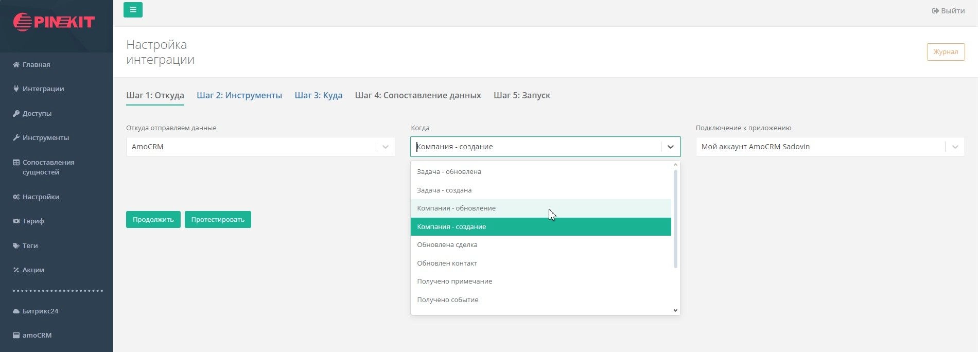980x352 pixels.
Task: Click the plug icon beside Интеграции
Action: point(16,89)
